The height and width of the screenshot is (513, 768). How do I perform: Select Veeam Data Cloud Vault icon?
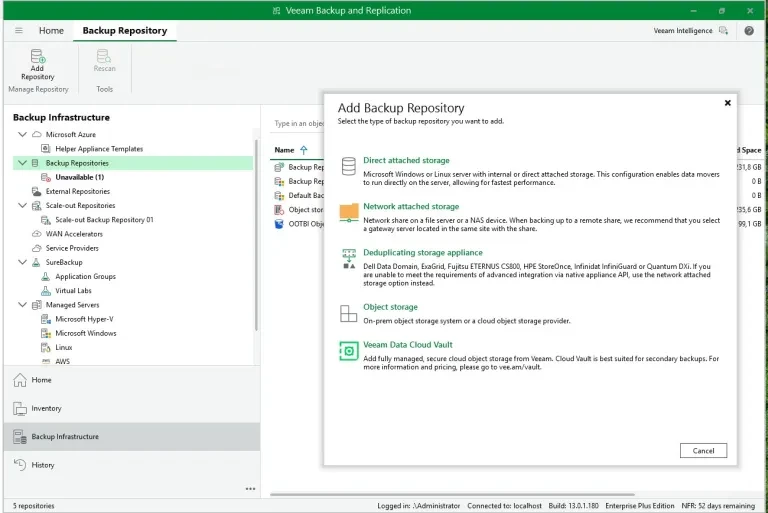(x=349, y=351)
